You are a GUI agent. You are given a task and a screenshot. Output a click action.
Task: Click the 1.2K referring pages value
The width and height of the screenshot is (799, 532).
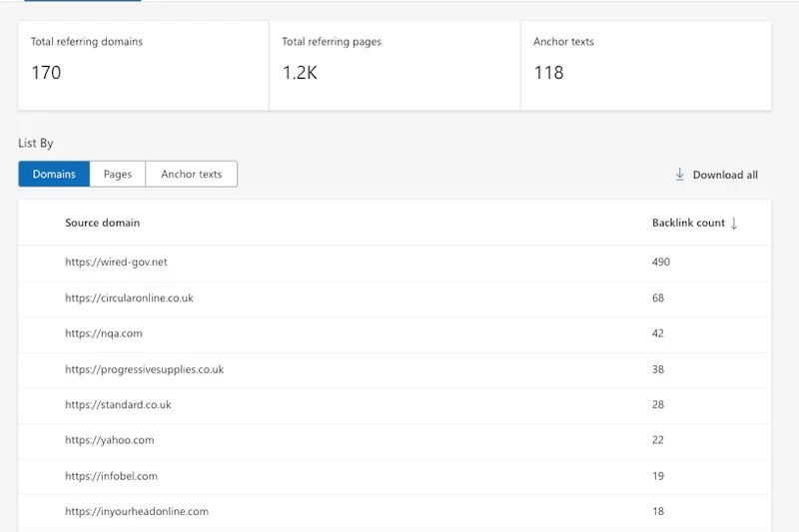point(300,73)
